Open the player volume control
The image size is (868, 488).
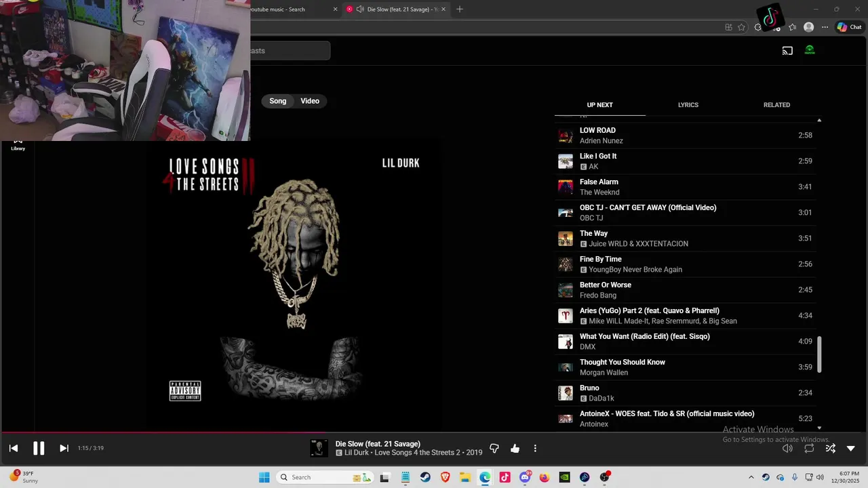(x=787, y=448)
